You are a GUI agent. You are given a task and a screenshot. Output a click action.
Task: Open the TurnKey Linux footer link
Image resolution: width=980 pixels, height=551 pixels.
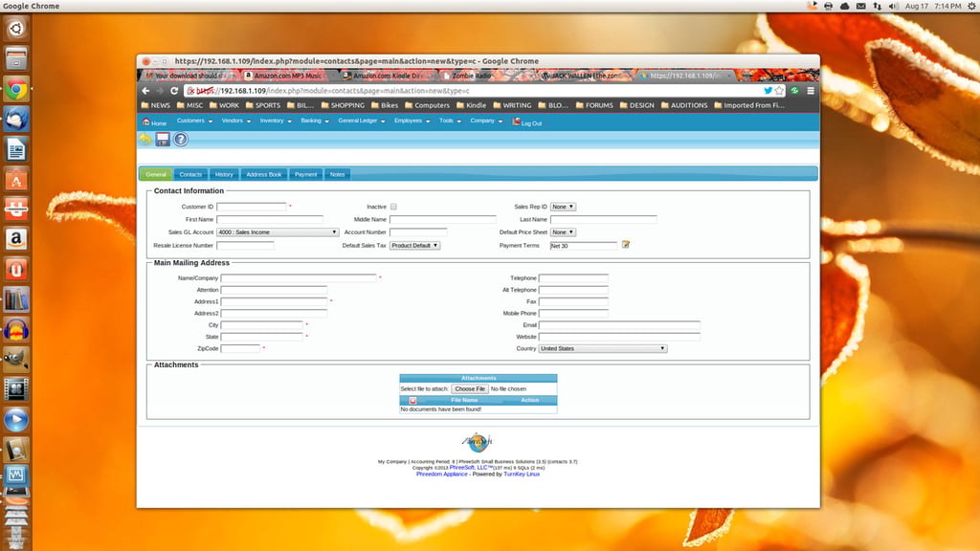[522, 474]
